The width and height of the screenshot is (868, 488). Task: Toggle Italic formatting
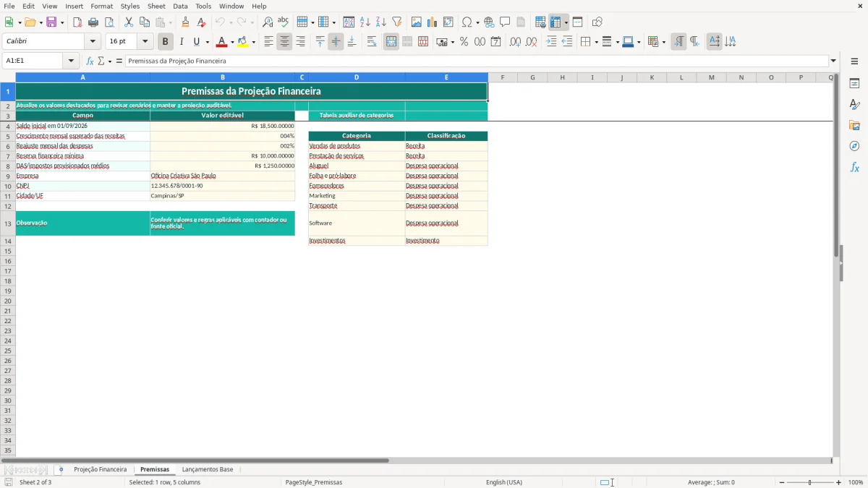tap(182, 42)
